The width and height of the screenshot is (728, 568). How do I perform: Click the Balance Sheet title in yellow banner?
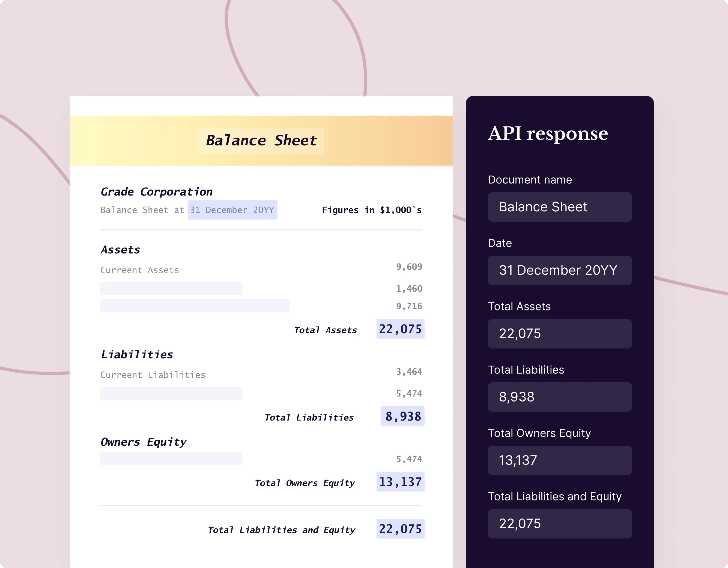click(x=261, y=140)
